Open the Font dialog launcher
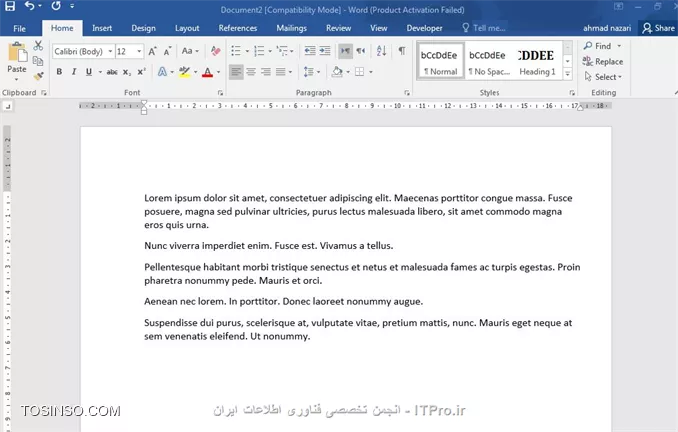This screenshot has width=678, height=432. pos(220,93)
